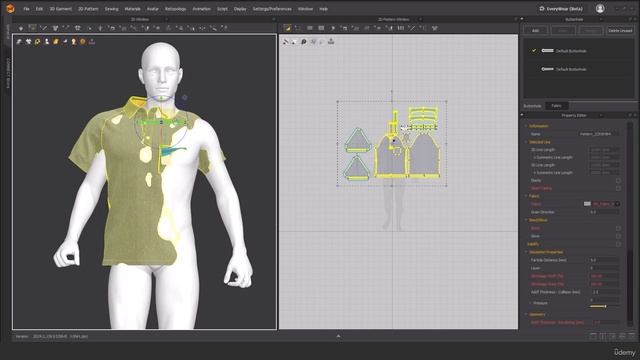Click the yellow head icon in the 3D viewport

(73, 41)
